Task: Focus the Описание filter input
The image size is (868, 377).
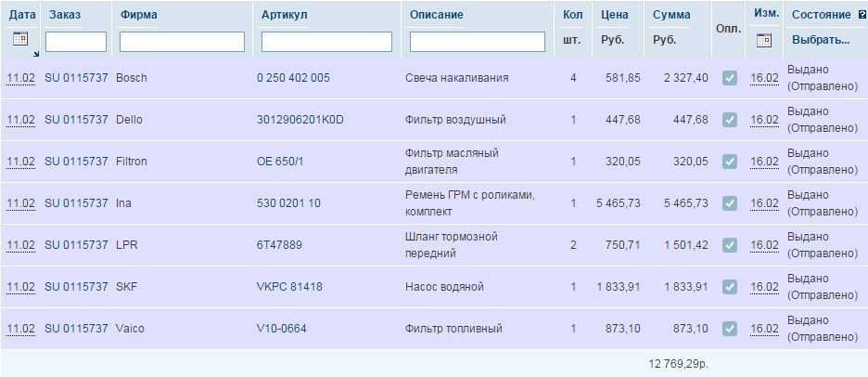Action: pyautogui.click(x=478, y=42)
